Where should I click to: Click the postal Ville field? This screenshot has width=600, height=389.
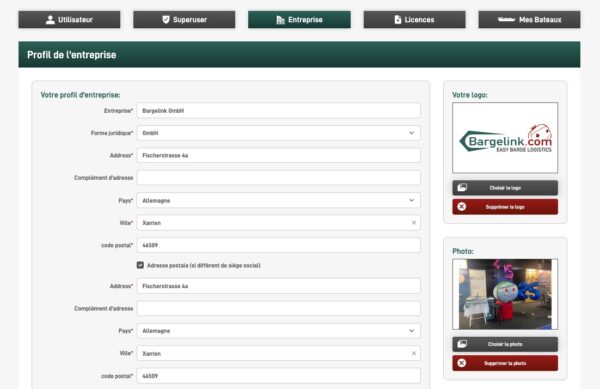coord(279,353)
